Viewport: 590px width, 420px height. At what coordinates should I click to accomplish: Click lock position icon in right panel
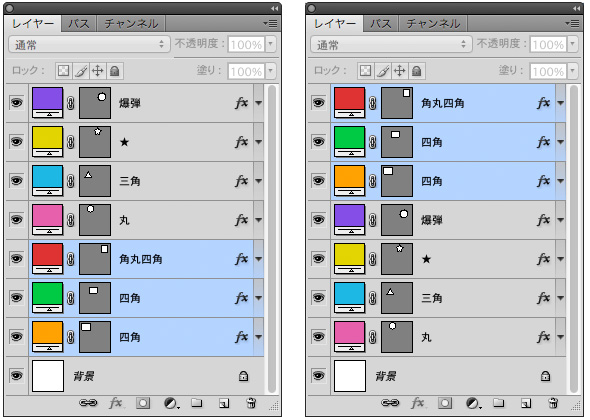[400, 71]
